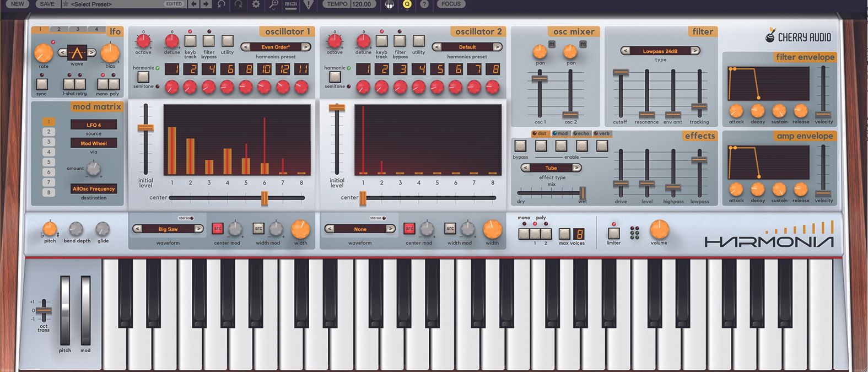Click the yellow Q QWERTY keyboard icon
Viewport: 868px width, 372px height.
(407, 4)
